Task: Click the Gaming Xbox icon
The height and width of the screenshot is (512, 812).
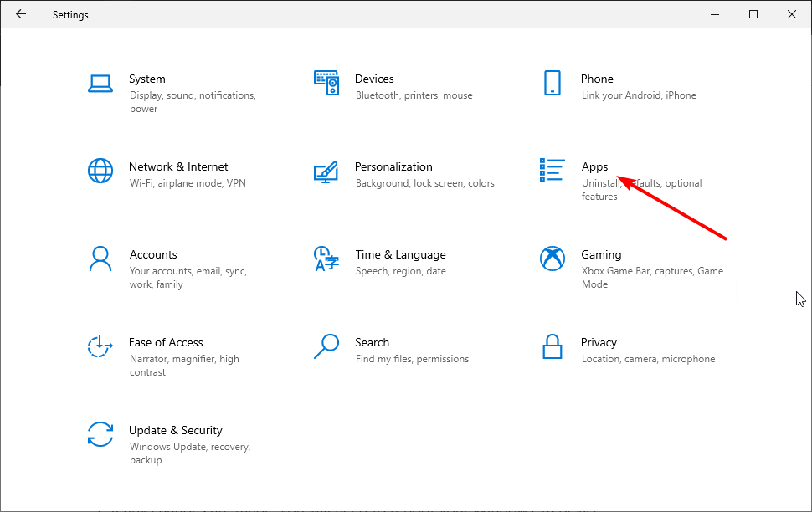Action: pyautogui.click(x=552, y=259)
